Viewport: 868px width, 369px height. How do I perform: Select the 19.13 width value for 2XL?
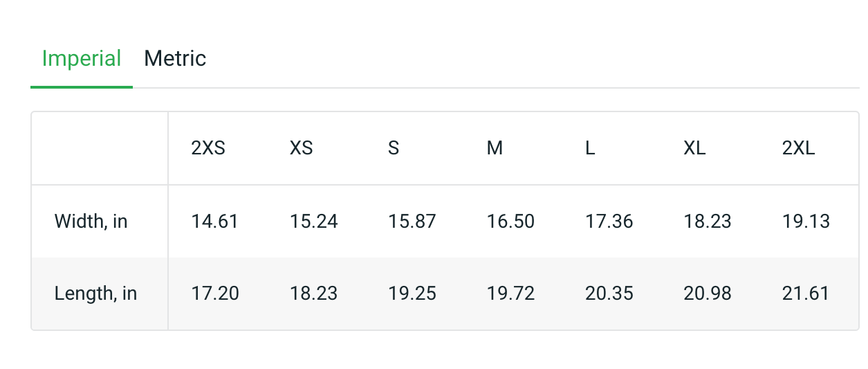(x=806, y=222)
